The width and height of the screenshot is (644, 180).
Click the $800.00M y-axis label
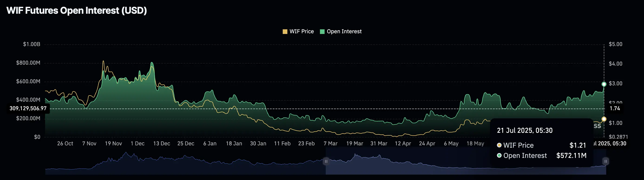28,63
